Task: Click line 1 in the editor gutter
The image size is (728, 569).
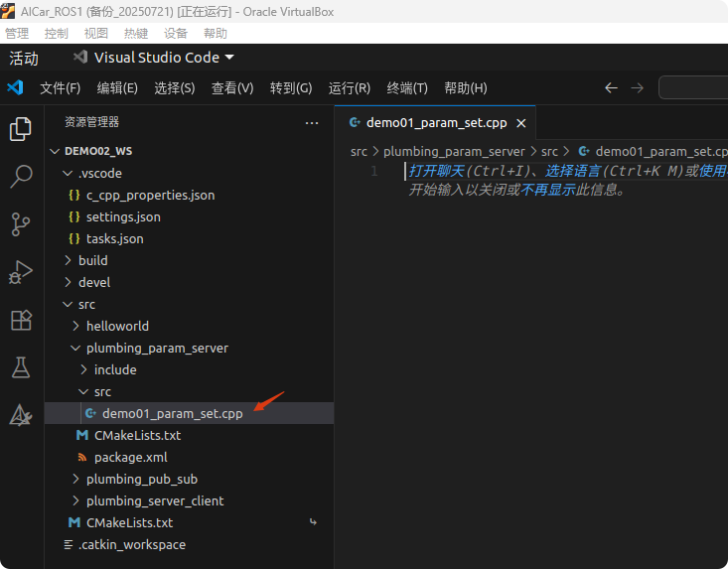Action: [374, 171]
